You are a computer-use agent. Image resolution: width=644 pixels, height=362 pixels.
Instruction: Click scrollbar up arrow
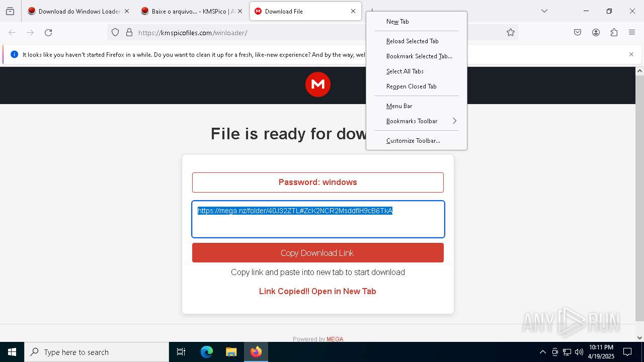pos(640,71)
